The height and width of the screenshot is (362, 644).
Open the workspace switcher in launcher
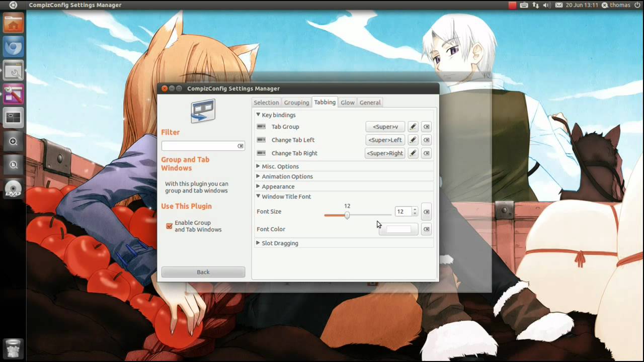click(x=13, y=118)
